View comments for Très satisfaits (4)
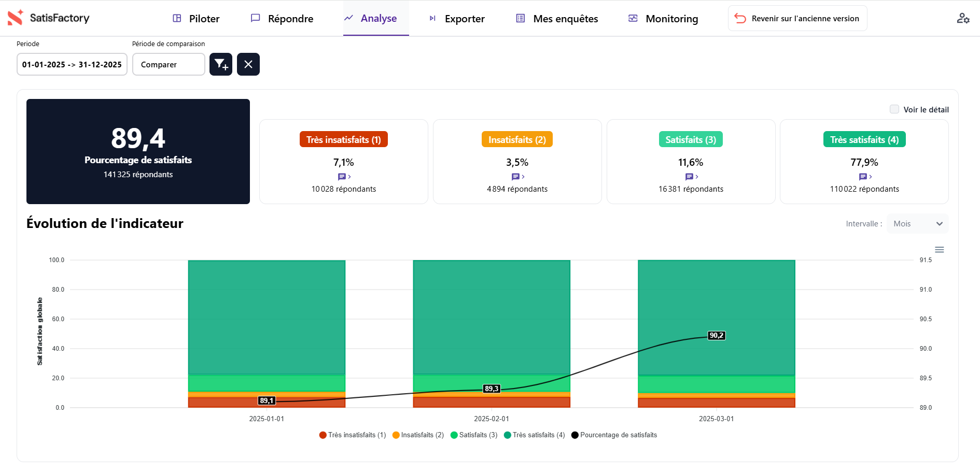This screenshot has width=980, height=473. click(x=865, y=177)
